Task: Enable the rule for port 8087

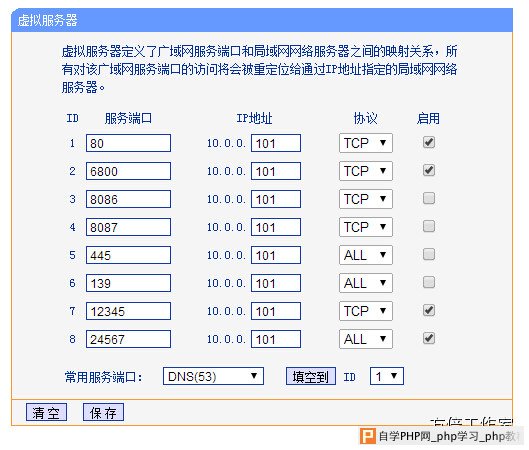Action: click(x=429, y=226)
